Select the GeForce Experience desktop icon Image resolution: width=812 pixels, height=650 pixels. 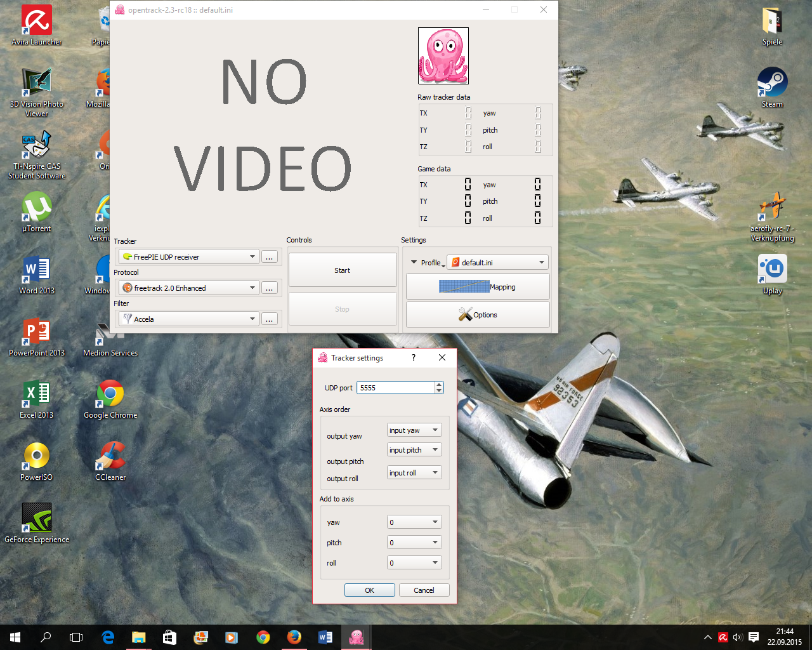(37, 523)
